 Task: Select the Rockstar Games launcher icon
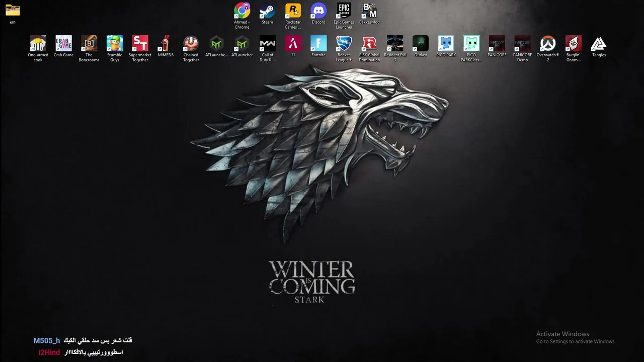point(293,11)
